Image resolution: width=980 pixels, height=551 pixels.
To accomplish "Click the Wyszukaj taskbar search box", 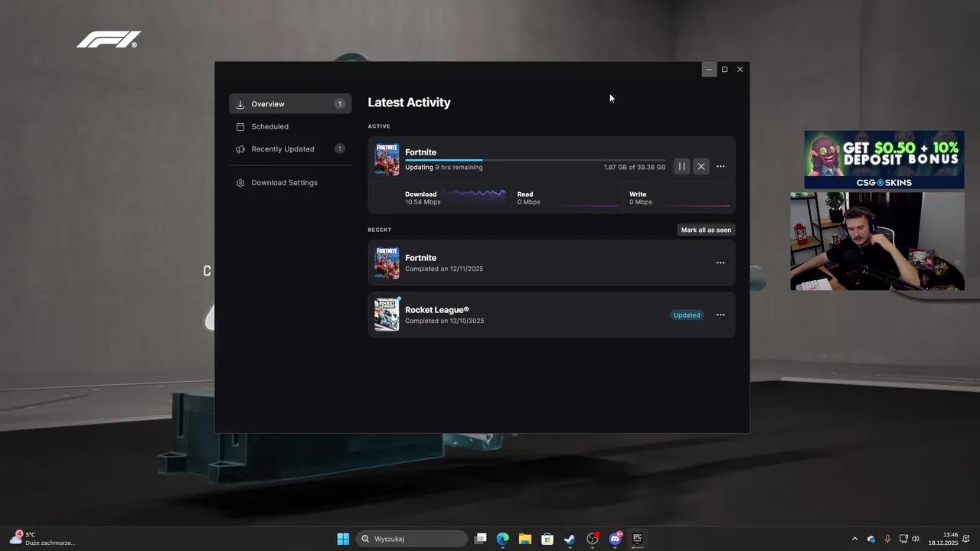I will pos(412,539).
